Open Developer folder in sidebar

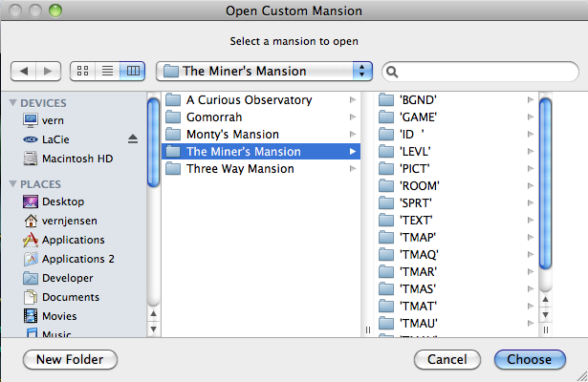pos(68,278)
